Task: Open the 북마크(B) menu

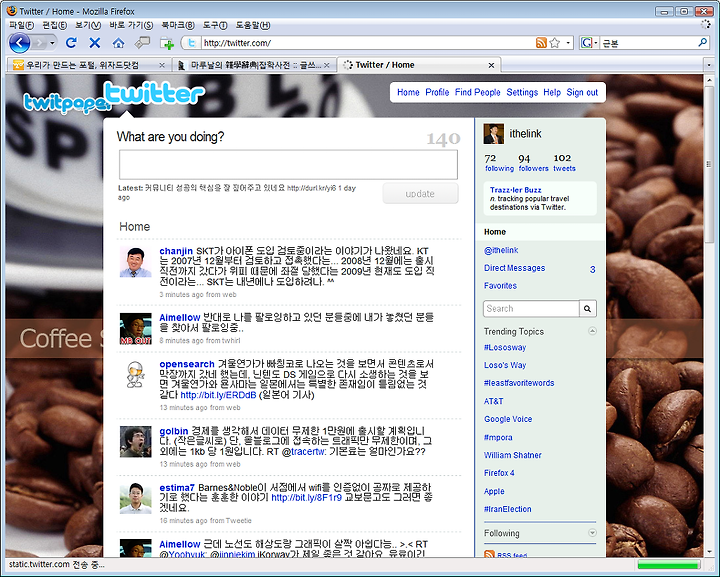Action: [x=178, y=25]
